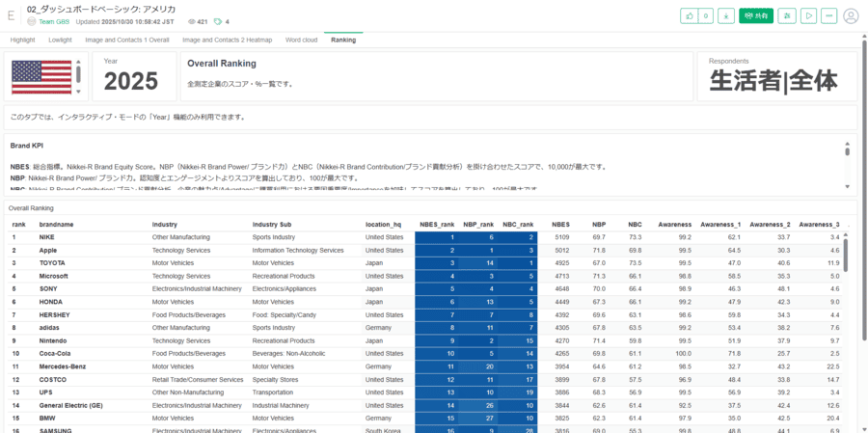Switch to the Word cloud tab

[x=301, y=40]
